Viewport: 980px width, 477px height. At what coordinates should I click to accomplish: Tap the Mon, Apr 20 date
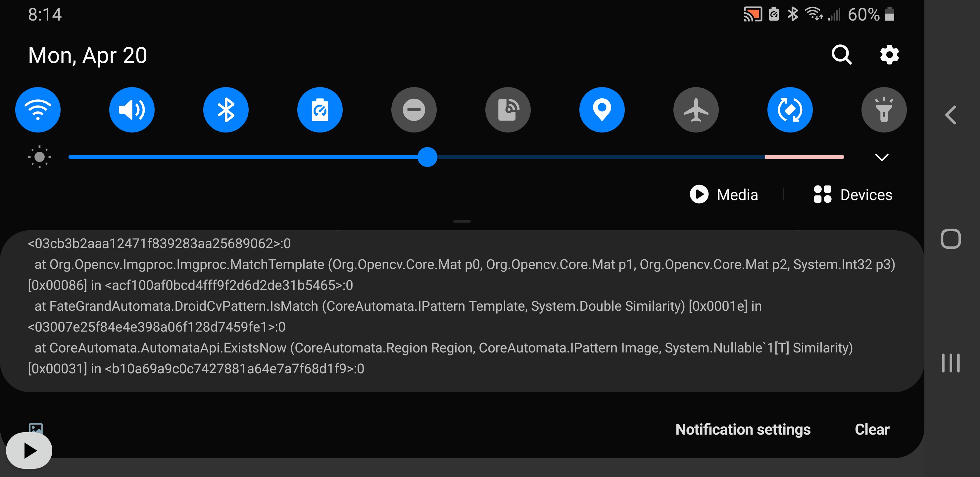87,56
